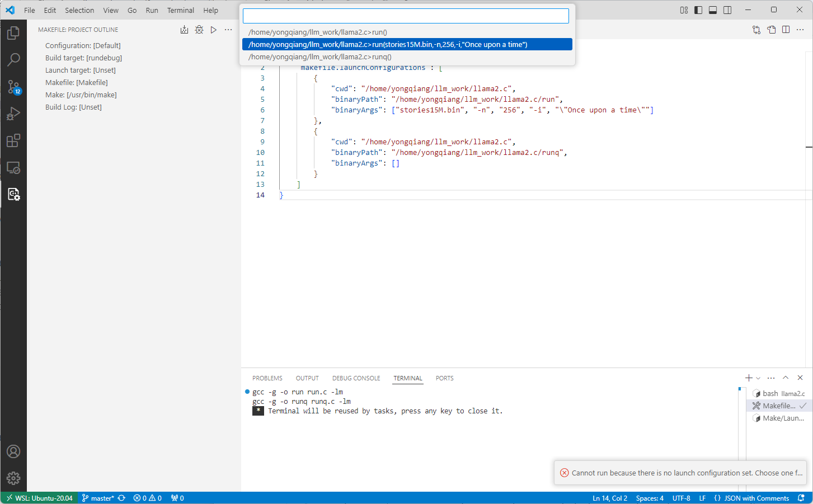Viewport: 813px width, 504px height.
Task: Choose launch target run with stories15M.bin arguments
Action: click(407, 44)
